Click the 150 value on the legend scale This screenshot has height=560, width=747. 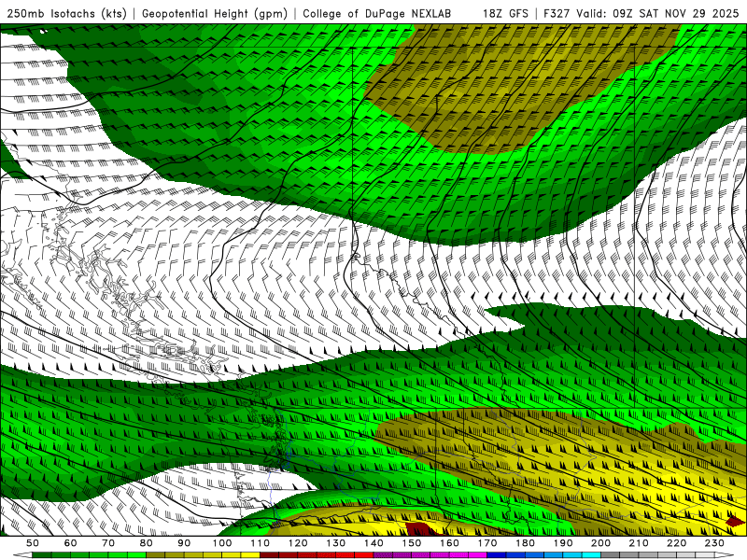tap(412, 543)
